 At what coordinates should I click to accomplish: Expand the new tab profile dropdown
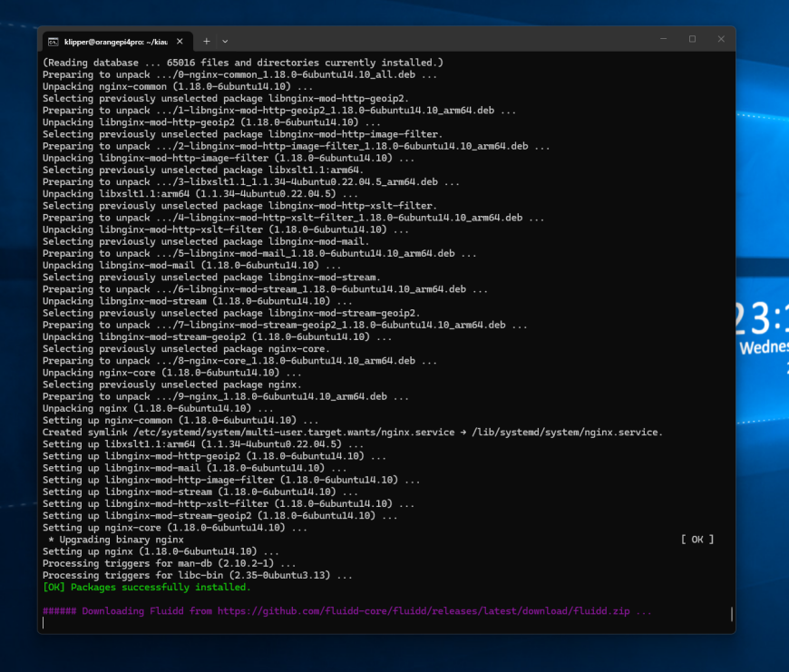(x=225, y=41)
